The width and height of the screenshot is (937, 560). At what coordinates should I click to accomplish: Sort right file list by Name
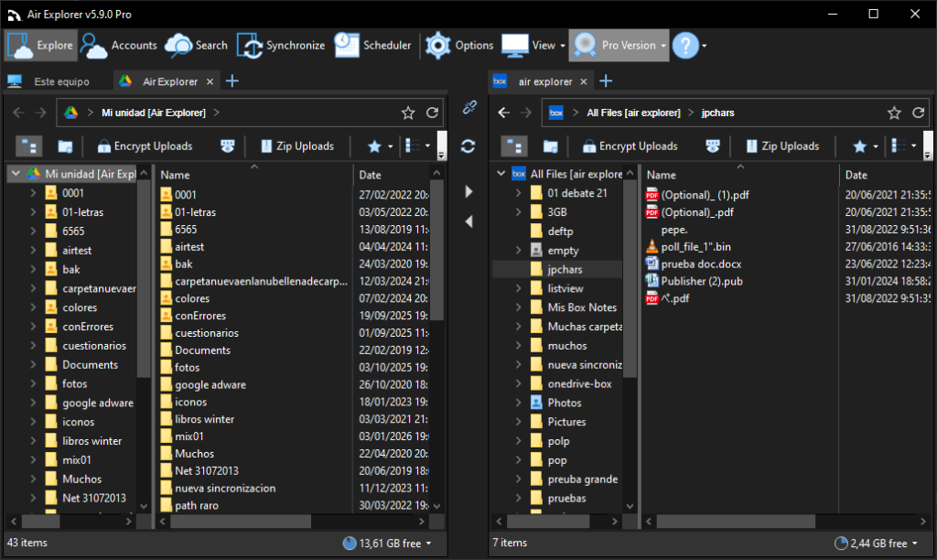click(x=739, y=175)
